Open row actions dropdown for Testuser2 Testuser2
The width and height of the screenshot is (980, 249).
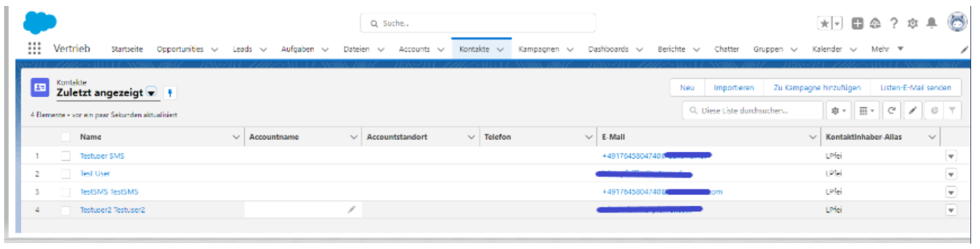[x=951, y=210]
